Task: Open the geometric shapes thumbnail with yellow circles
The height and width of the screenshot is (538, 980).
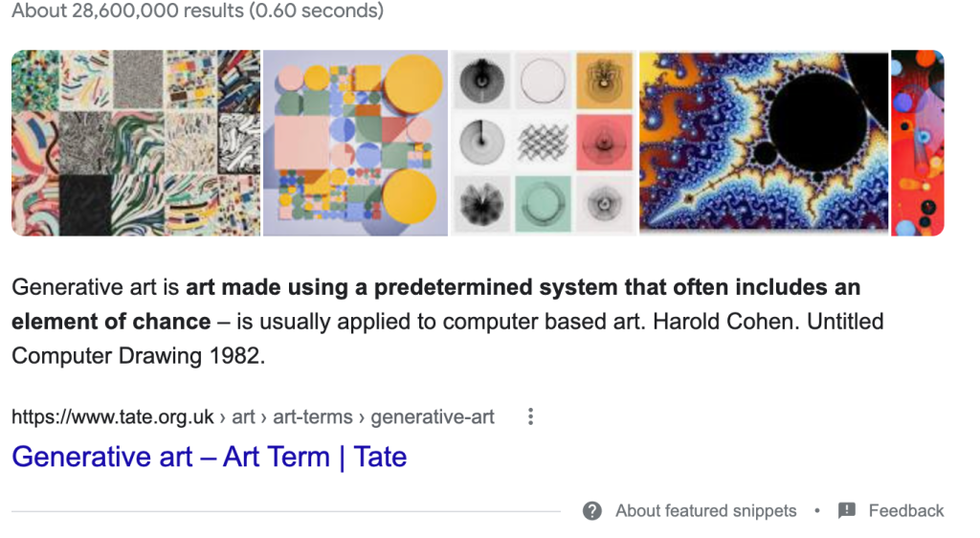Action: tap(355, 143)
